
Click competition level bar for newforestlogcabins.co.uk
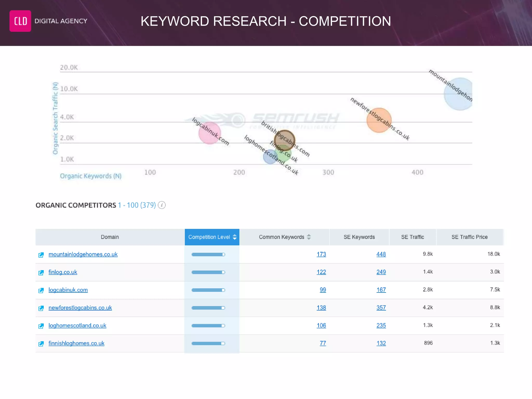[208, 308]
